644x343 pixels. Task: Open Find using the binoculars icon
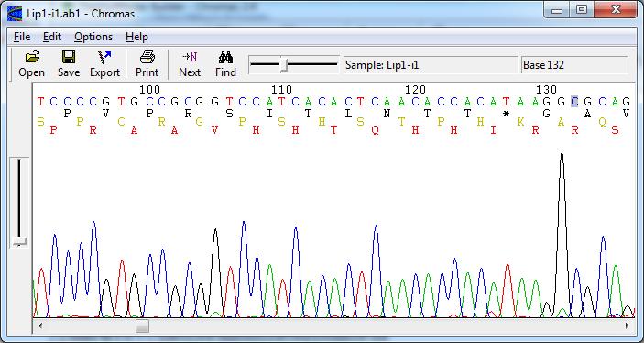coord(225,64)
